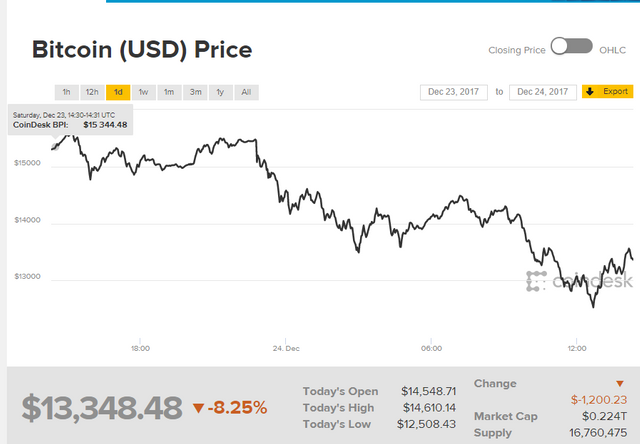Show the 3m price history
This screenshot has width=640, height=444.
point(194,92)
